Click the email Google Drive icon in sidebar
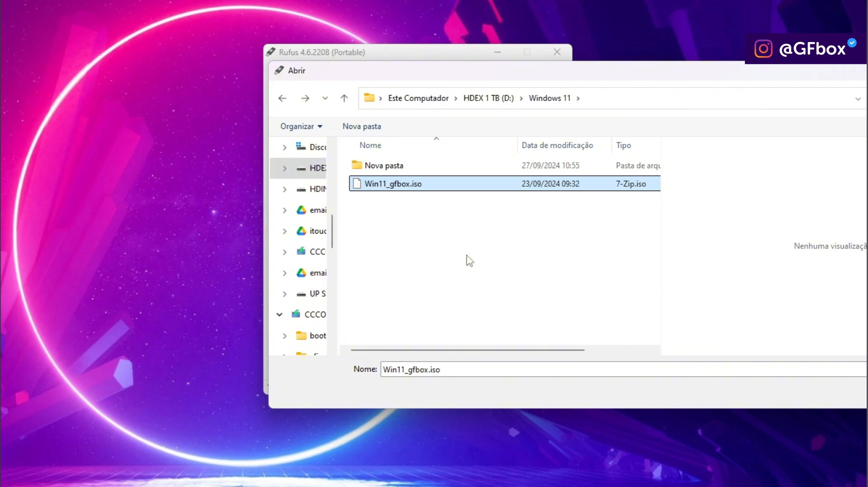 tap(301, 210)
